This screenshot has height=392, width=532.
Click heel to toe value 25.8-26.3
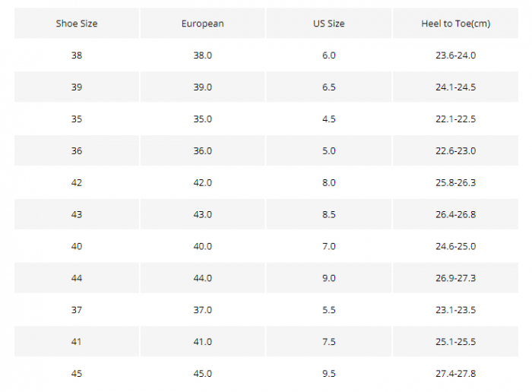click(x=455, y=183)
